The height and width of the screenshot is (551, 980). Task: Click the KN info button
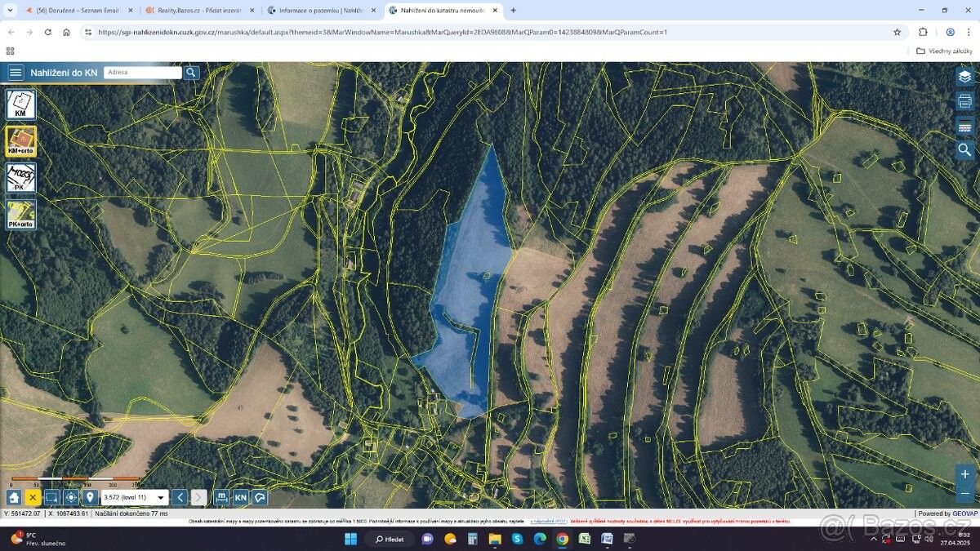(x=241, y=497)
